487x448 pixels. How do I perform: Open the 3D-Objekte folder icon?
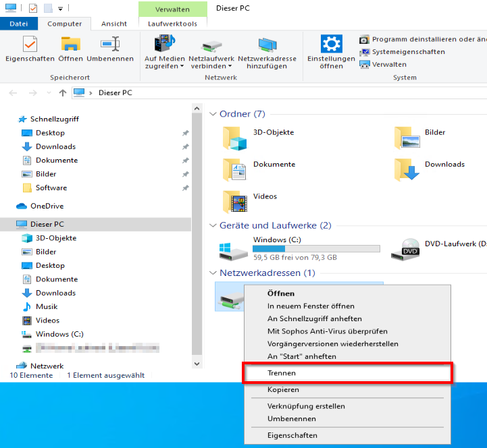pos(235,138)
